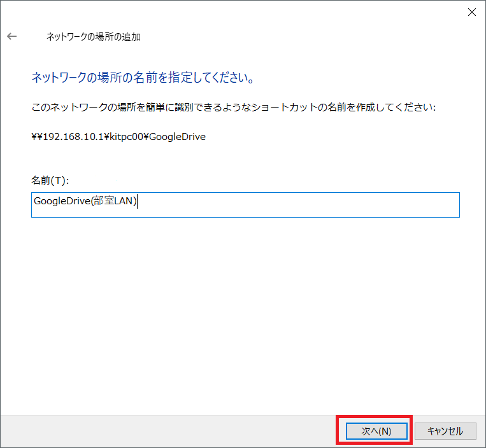The height and width of the screenshot is (448, 486).
Task: Click the 名前(T): label
Action: tap(50, 181)
